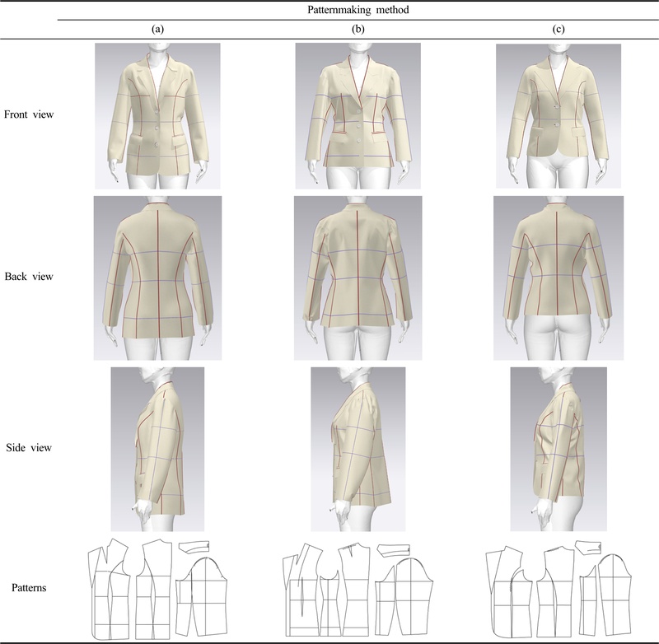The image size is (659, 644).
Task: Select the (b) column header
Action: click(357, 28)
